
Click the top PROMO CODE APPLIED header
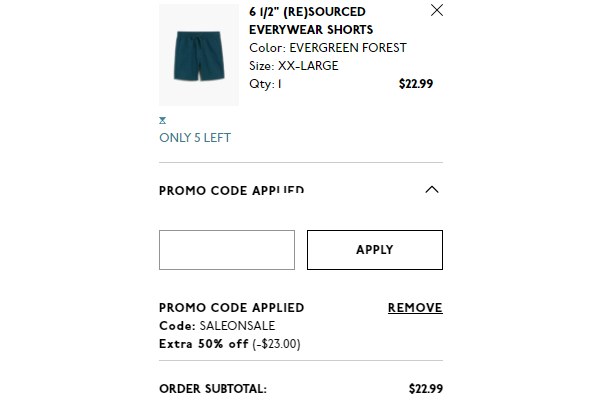pyautogui.click(x=232, y=190)
